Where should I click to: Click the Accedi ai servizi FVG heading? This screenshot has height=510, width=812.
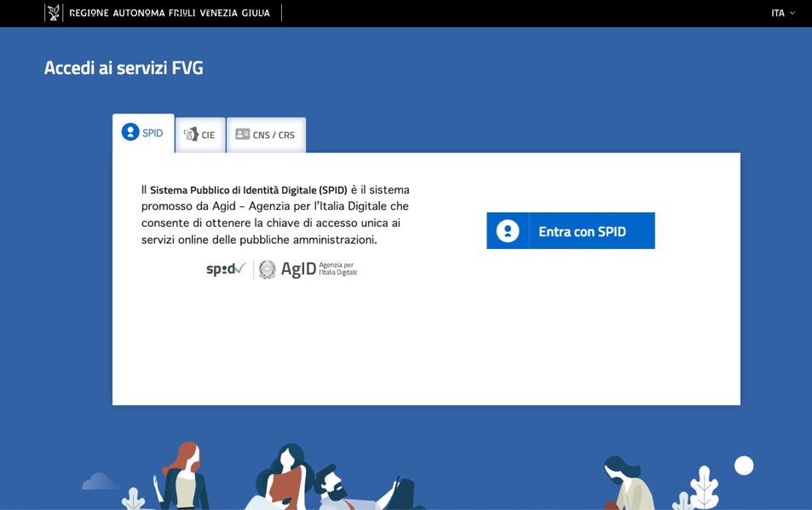124,67
